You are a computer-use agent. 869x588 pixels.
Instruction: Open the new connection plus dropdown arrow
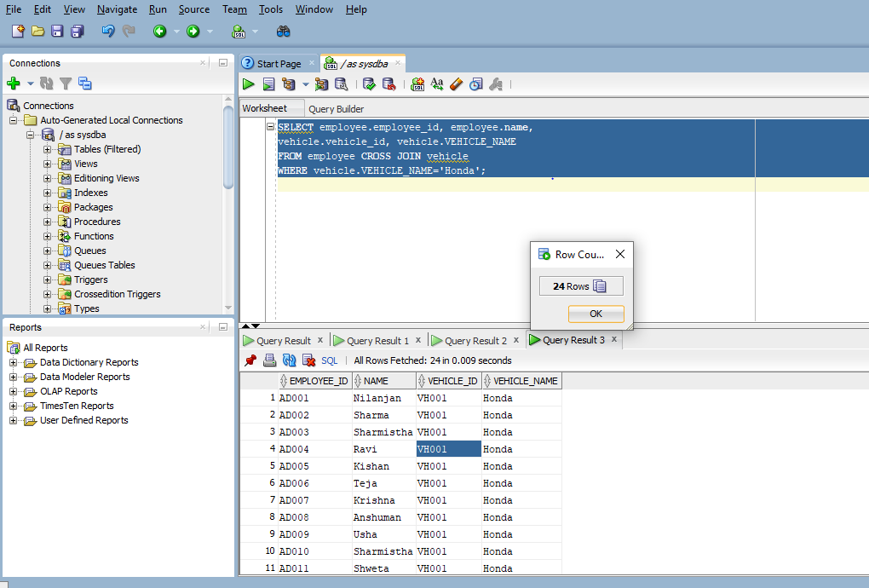pos(30,84)
